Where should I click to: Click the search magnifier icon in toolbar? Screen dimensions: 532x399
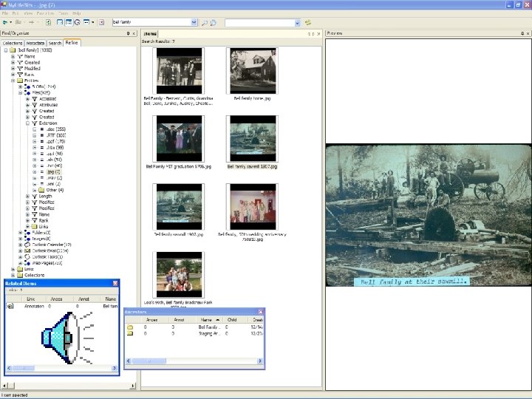205,23
